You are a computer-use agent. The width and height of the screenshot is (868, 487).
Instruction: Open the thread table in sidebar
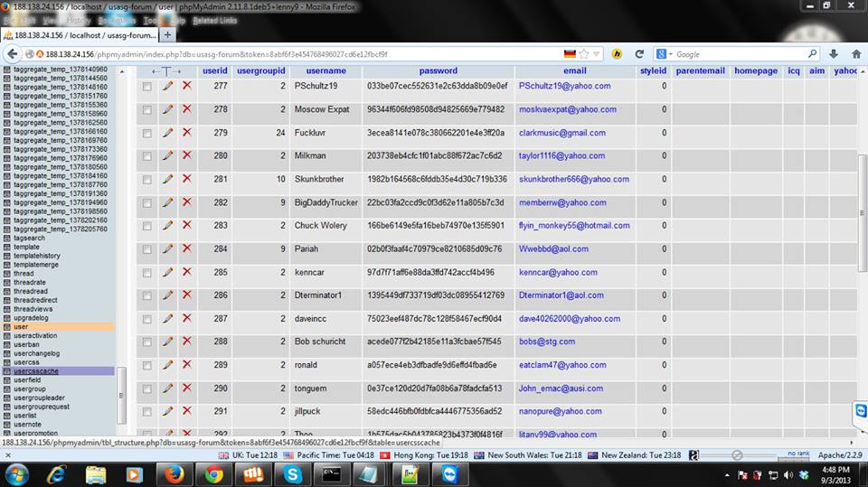point(24,274)
